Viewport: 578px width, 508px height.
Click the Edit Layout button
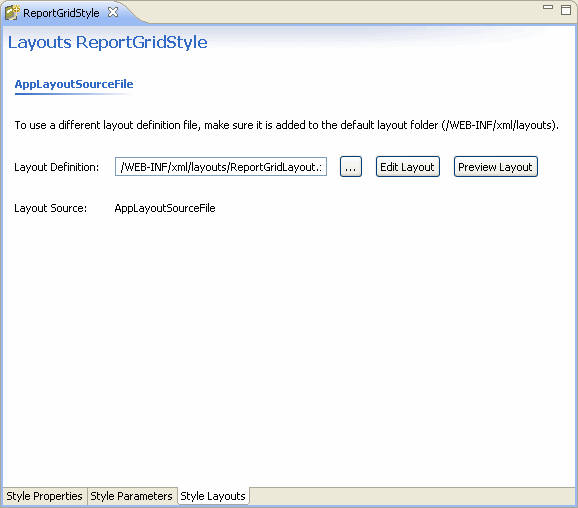(407, 167)
